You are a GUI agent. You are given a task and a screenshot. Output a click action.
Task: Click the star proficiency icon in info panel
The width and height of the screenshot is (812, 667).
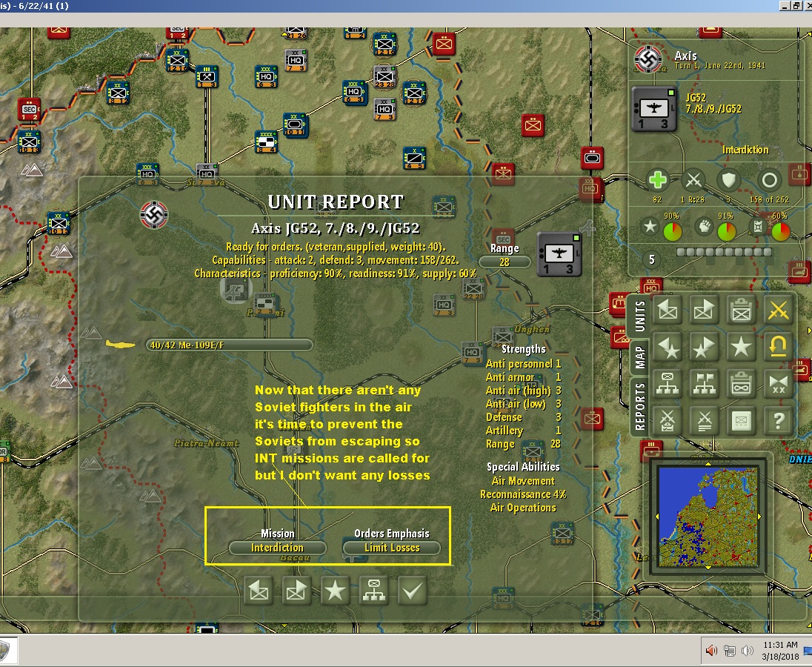tap(650, 227)
